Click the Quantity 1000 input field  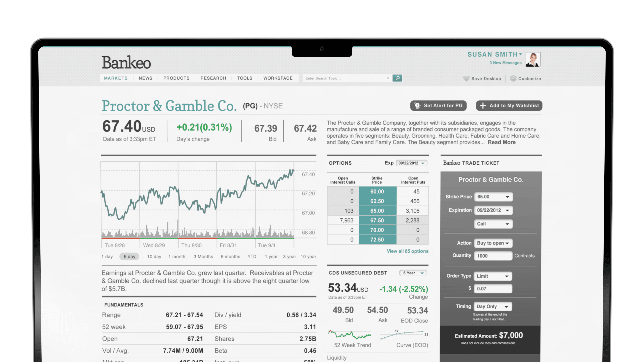(x=493, y=256)
